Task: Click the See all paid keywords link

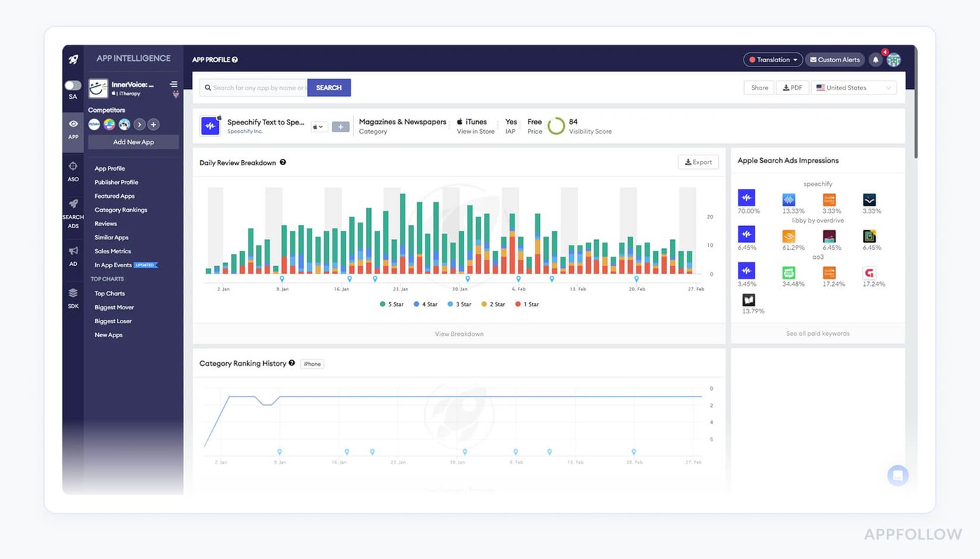Action: point(818,334)
